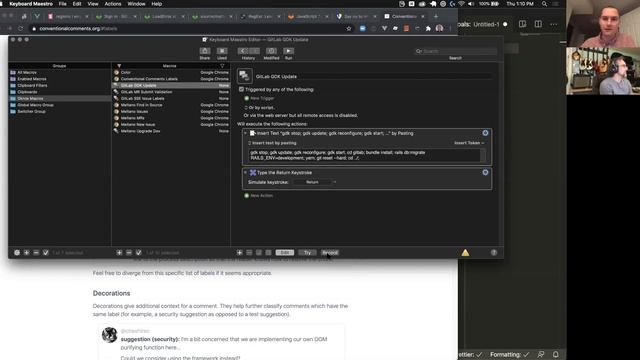Click the Chrome address bar URL
Image resolution: width=640 pixels, height=360 pixels.
[78, 29]
